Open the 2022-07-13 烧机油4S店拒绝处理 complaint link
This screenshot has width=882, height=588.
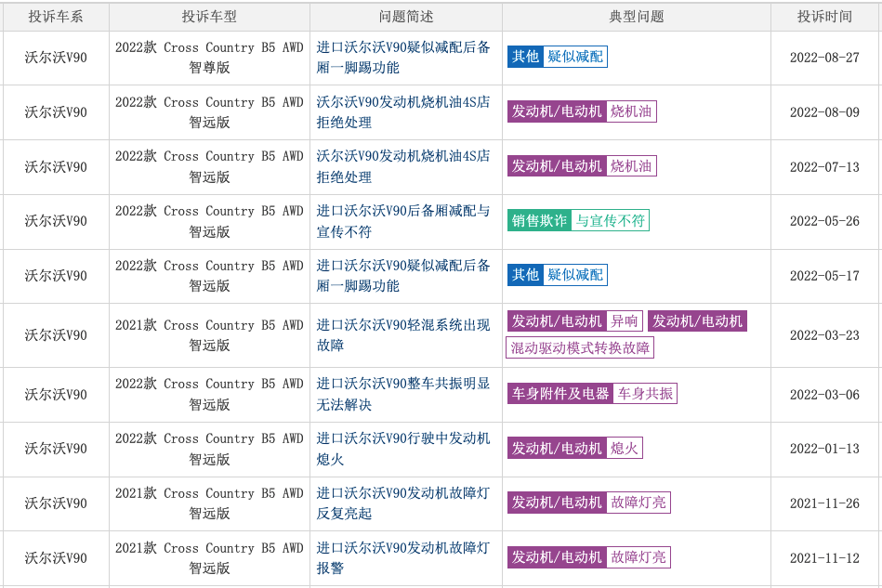[x=402, y=166]
